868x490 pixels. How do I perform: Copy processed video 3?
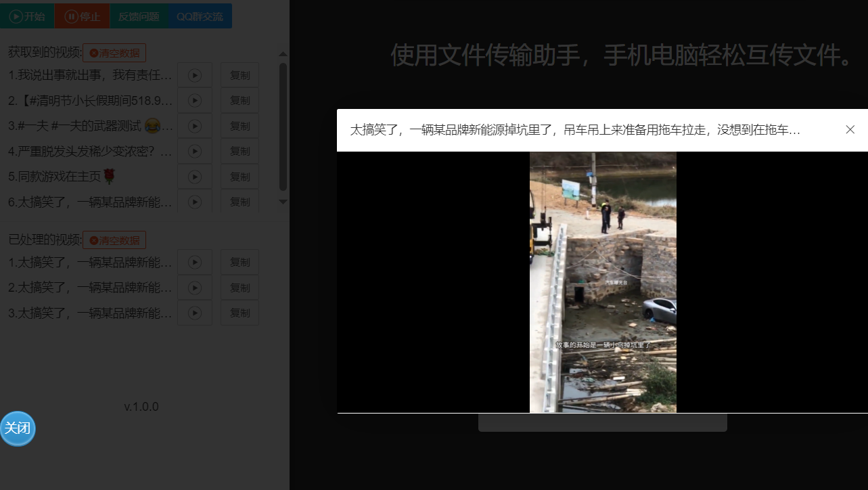(x=239, y=313)
